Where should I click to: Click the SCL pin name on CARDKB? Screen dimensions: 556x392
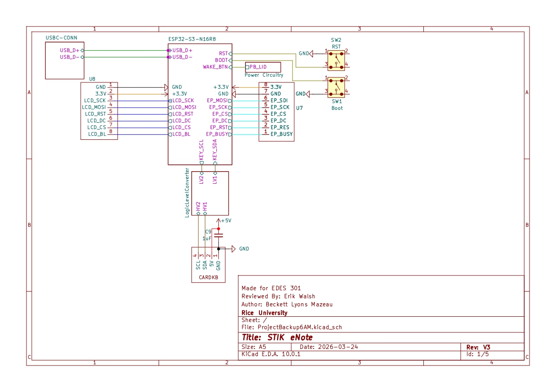198,265
